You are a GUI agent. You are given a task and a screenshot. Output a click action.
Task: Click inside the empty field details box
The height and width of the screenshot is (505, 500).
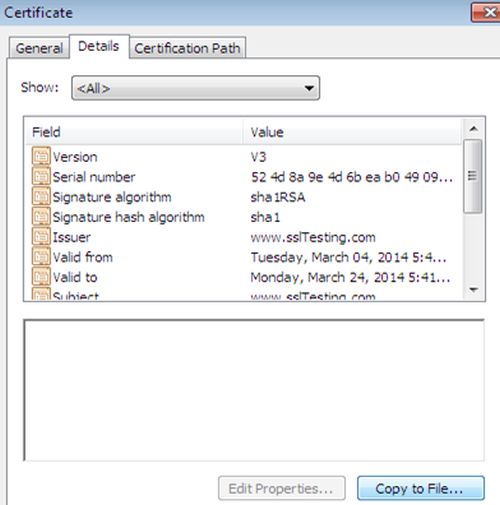tap(254, 390)
